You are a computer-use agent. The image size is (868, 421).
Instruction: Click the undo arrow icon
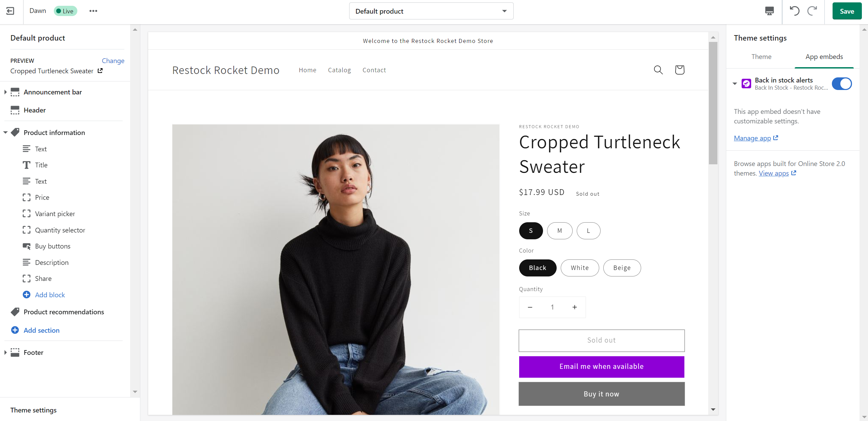pos(794,11)
